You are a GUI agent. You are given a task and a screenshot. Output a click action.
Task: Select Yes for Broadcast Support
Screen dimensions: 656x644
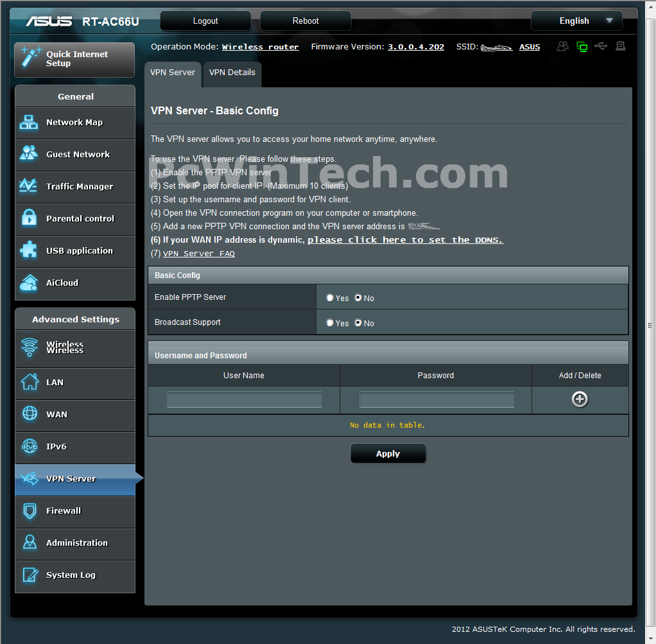click(330, 322)
